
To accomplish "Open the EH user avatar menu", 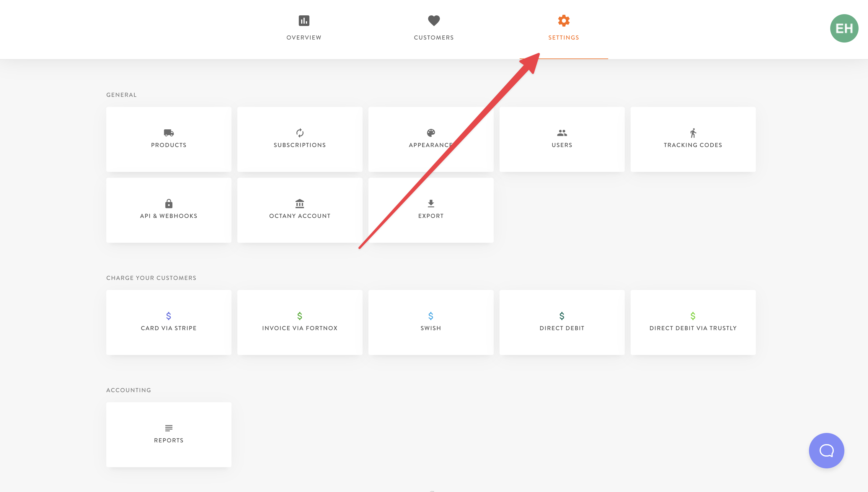I will [x=844, y=28].
